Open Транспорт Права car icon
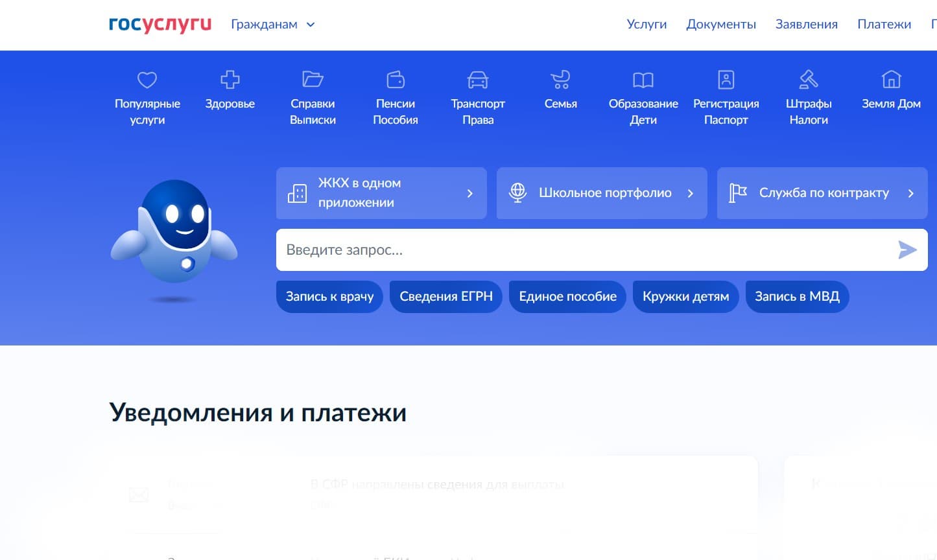The width and height of the screenshot is (937, 560). (x=478, y=80)
